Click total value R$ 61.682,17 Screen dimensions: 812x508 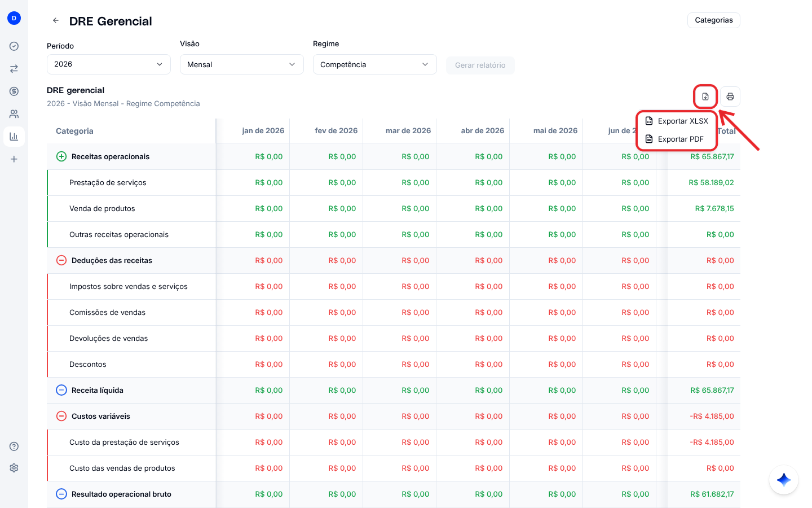(712, 494)
